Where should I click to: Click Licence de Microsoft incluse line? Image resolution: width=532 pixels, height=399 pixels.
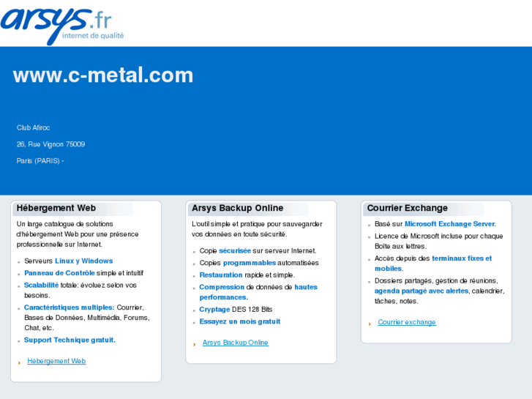tap(438, 241)
